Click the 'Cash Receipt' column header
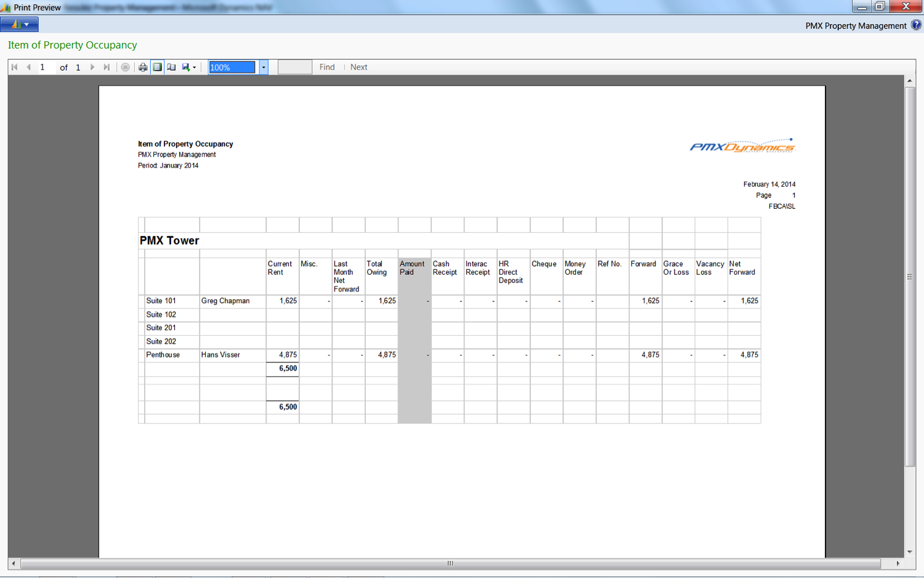The image size is (924, 578). click(x=445, y=269)
